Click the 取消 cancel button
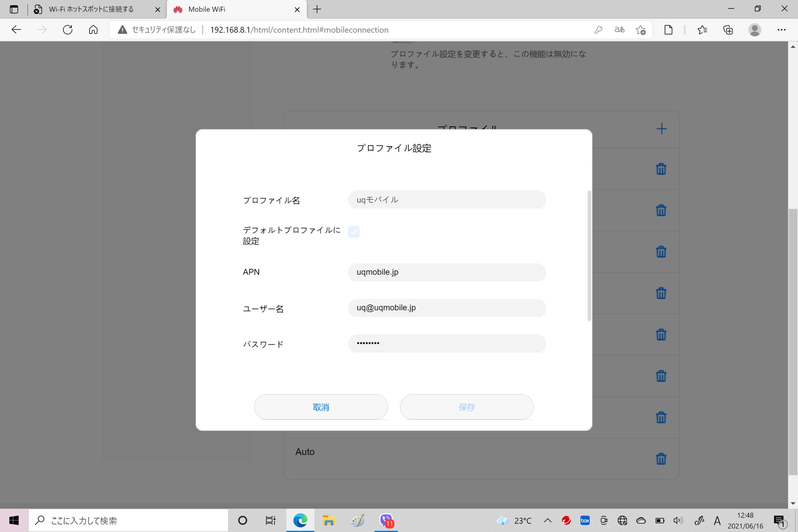This screenshot has width=798, height=532. tap(321, 407)
